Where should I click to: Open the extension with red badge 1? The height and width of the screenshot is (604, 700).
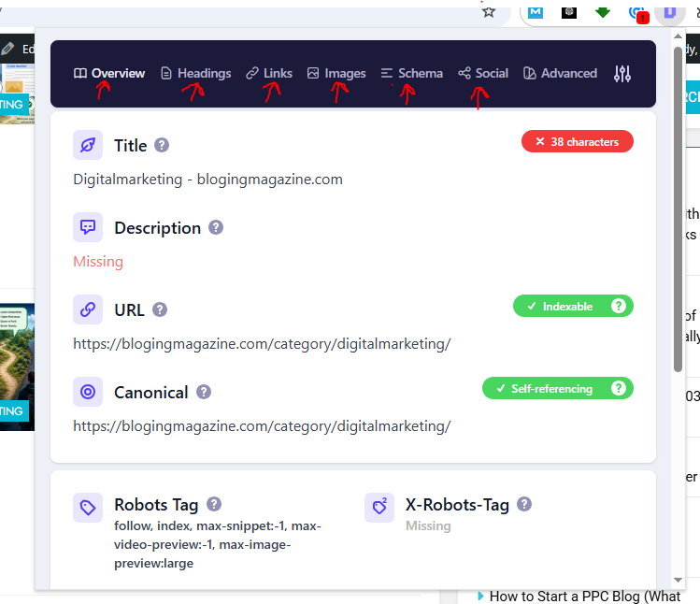coord(637,13)
